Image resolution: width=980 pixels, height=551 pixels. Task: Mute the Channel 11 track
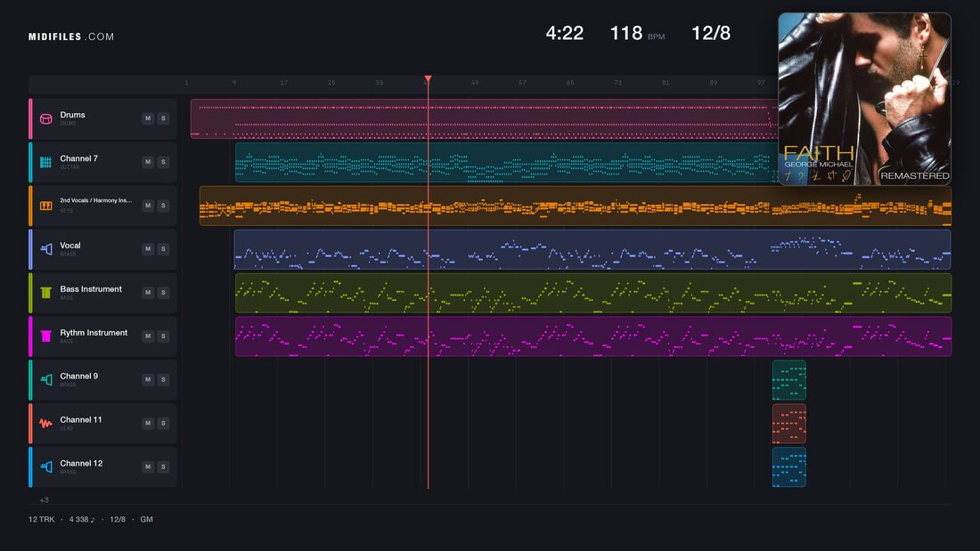148,423
